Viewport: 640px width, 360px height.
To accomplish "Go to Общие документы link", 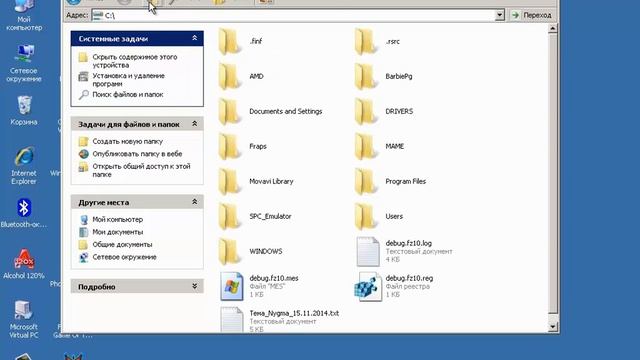I will [122, 244].
